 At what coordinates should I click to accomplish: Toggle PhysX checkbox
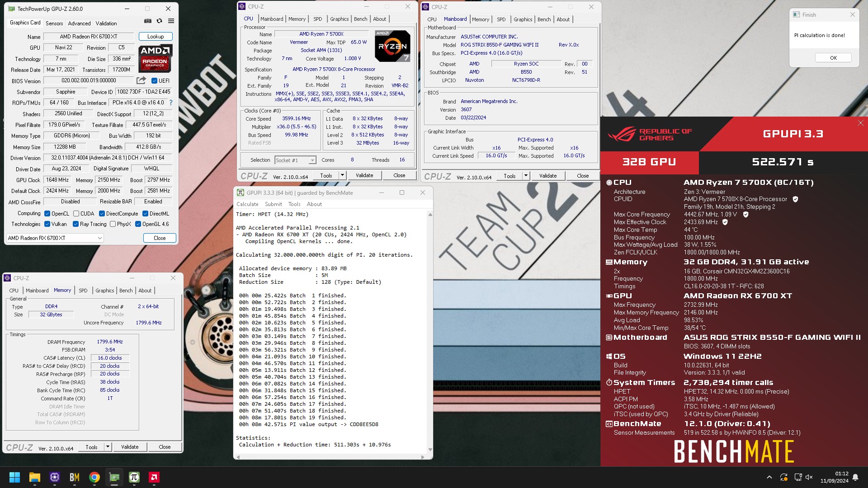[113, 224]
